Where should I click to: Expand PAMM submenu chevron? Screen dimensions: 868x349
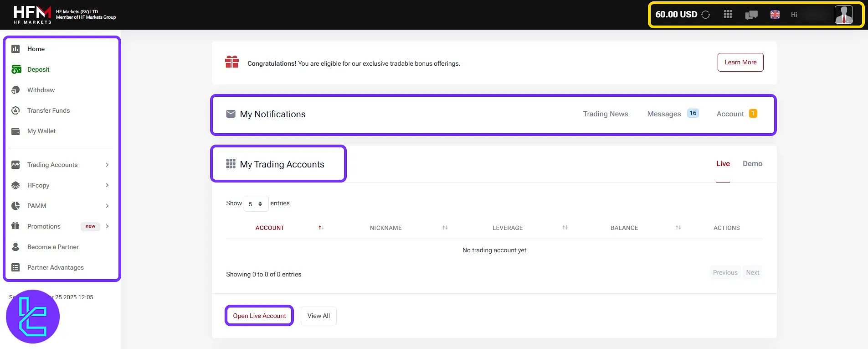point(107,206)
